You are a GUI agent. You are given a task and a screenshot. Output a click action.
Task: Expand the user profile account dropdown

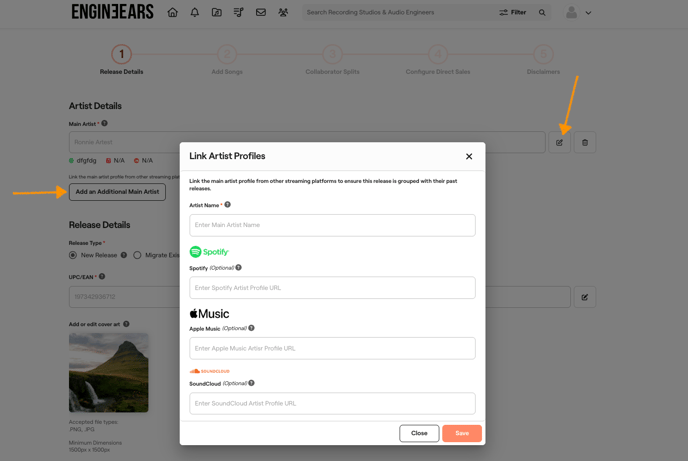point(579,13)
